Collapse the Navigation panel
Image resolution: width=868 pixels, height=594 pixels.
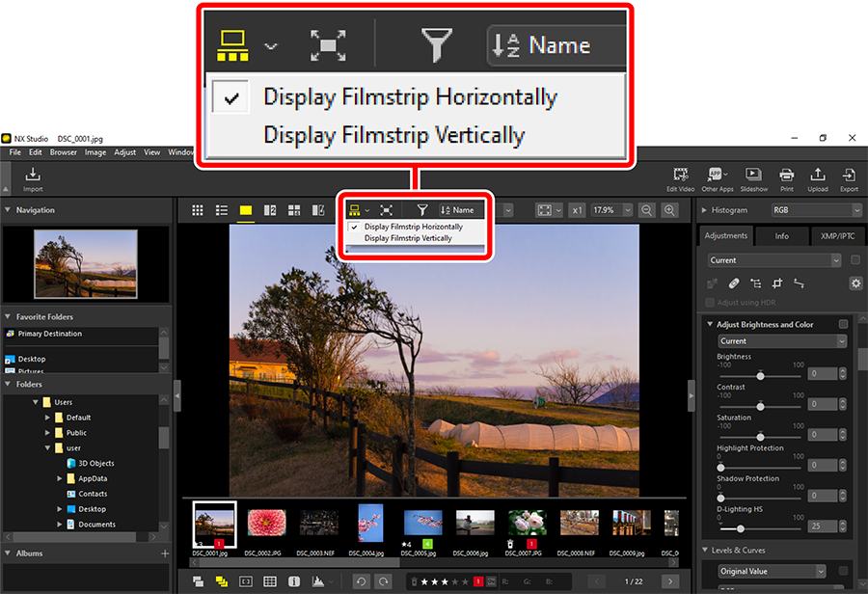pyautogui.click(x=8, y=210)
